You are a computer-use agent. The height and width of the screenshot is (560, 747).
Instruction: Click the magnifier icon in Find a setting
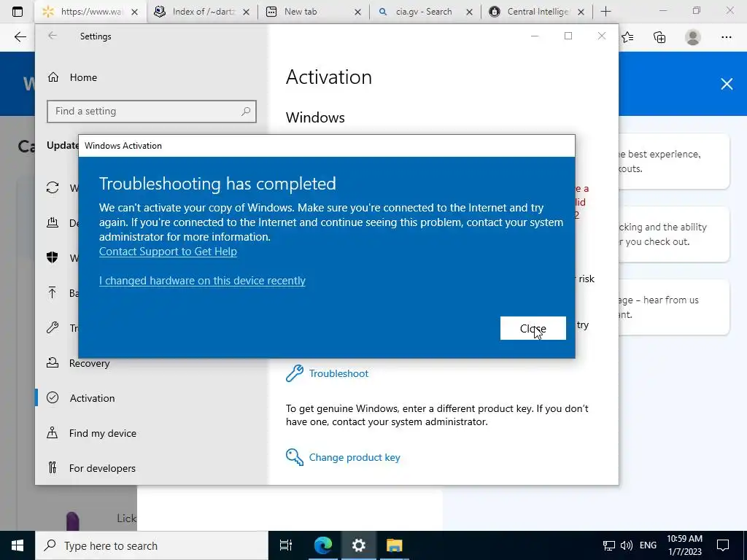pos(246,112)
